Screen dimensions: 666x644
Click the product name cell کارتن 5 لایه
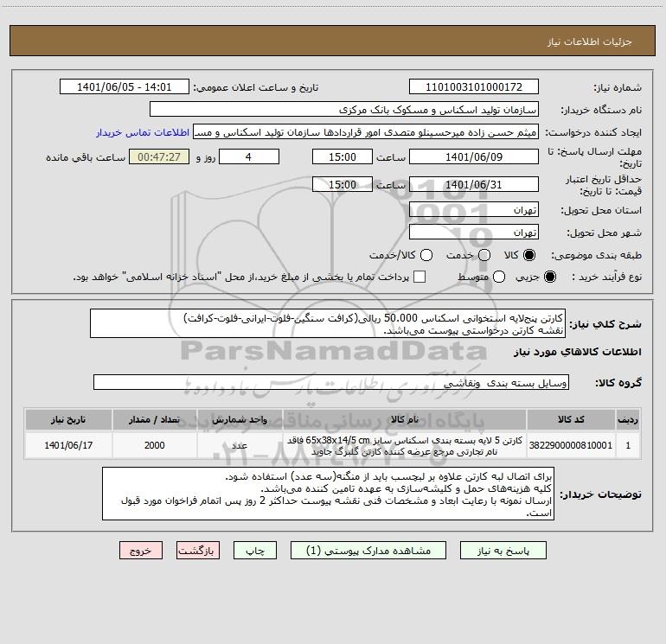coord(405,445)
